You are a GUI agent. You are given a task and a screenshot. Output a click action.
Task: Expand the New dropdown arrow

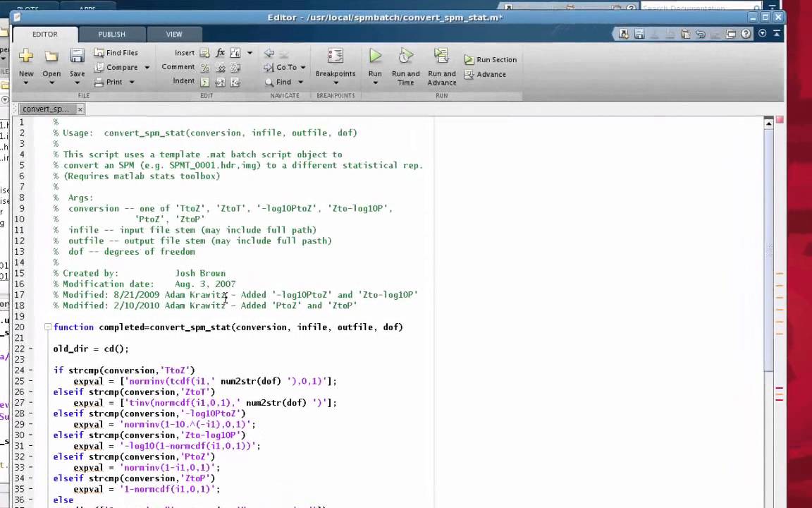(x=26, y=83)
